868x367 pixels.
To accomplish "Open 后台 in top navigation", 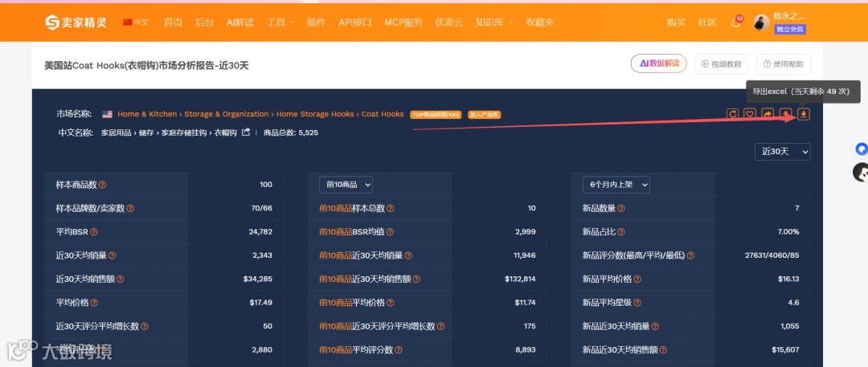I will [x=204, y=22].
